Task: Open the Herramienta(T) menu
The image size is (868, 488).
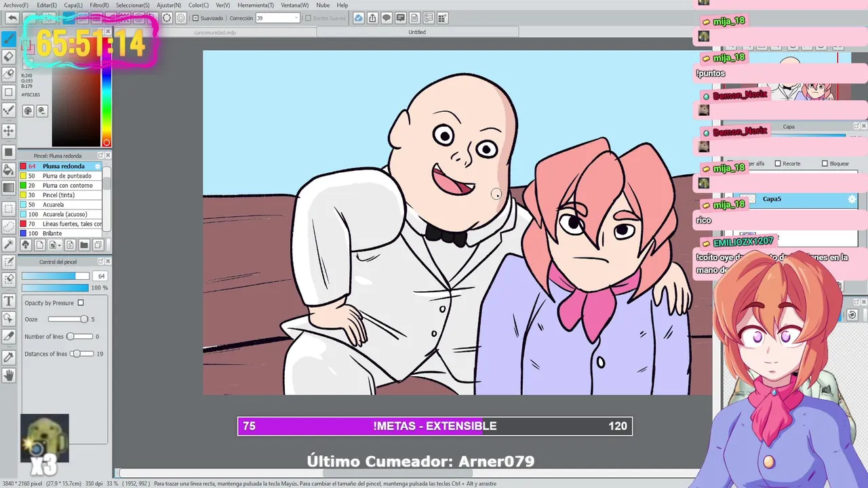Action: (256, 5)
